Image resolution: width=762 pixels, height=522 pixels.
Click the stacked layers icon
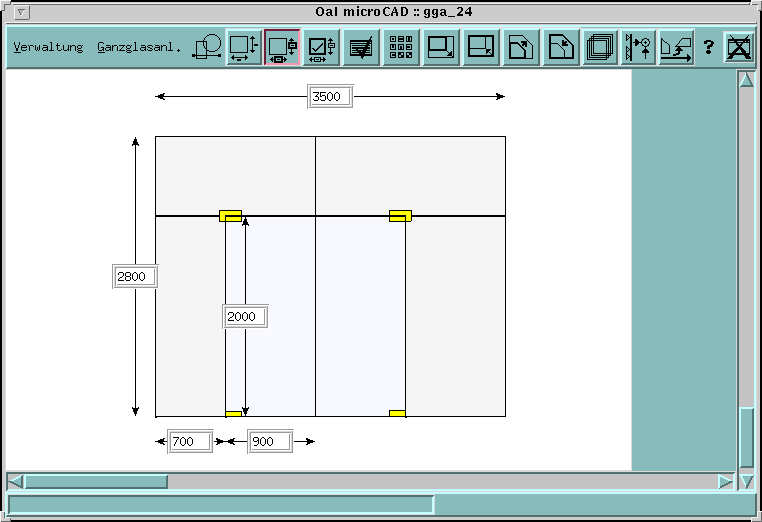[600, 47]
